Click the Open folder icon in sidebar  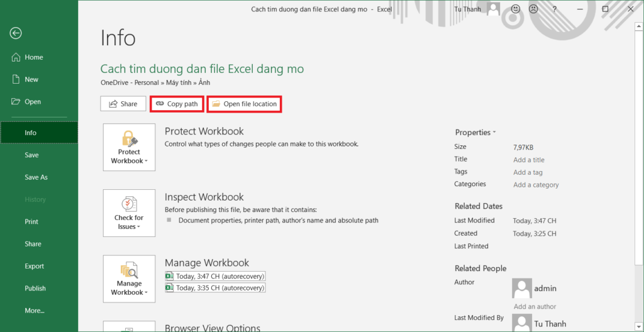coord(16,101)
